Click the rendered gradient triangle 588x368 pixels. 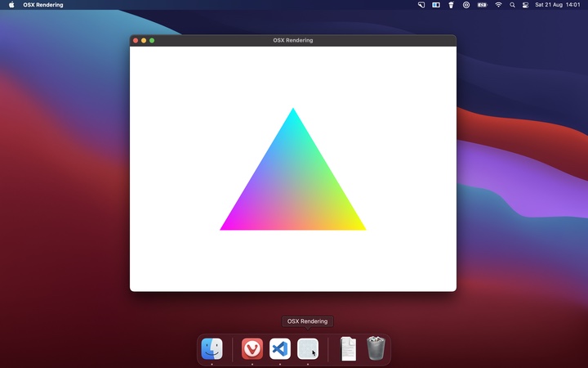click(x=293, y=188)
